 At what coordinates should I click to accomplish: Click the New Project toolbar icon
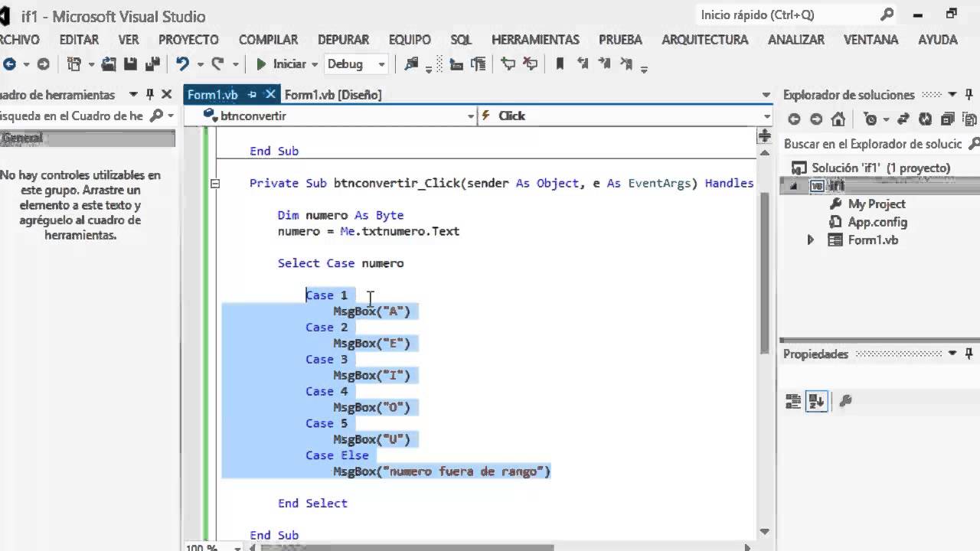click(x=74, y=64)
